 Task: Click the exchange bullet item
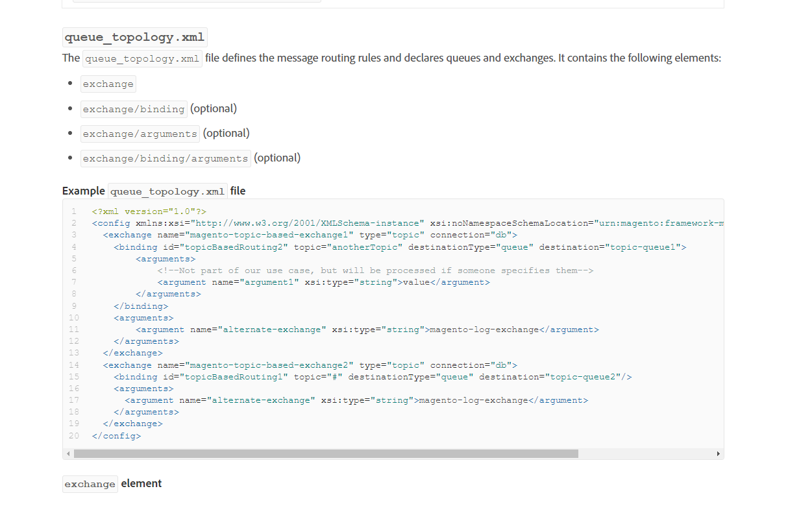[x=108, y=84]
